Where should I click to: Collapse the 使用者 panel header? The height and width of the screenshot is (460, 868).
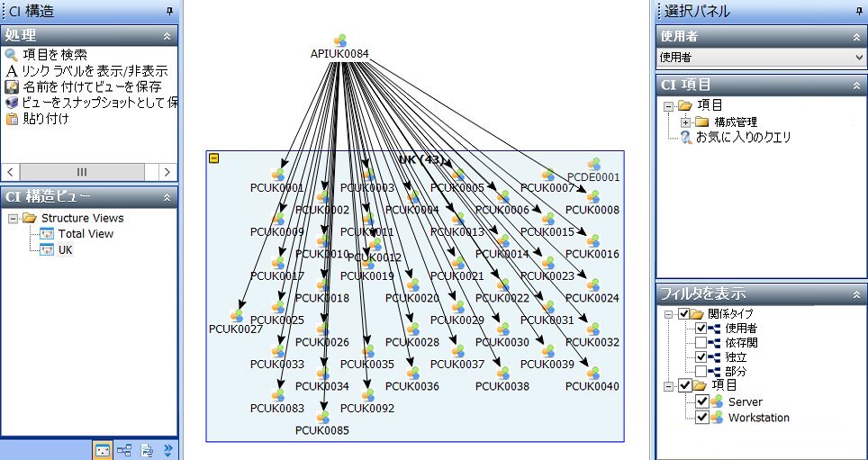click(x=856, y=37)
